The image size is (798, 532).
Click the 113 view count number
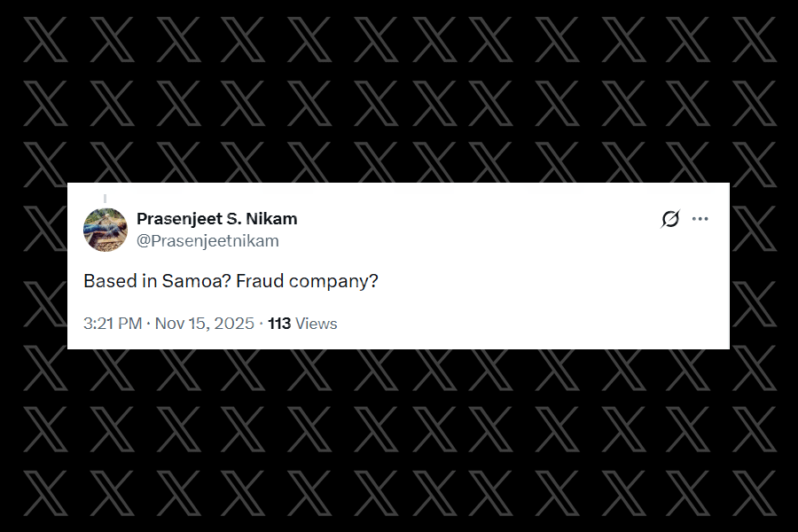pos(279,324)
